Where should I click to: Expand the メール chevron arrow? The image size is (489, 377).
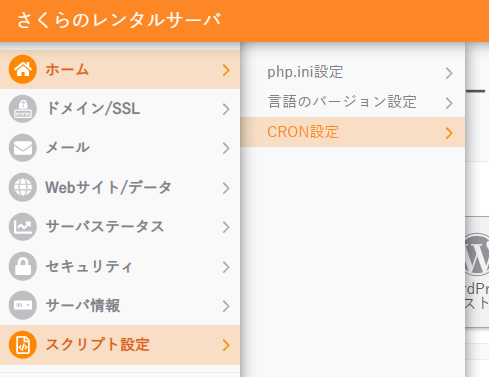(x=226, y=148)
